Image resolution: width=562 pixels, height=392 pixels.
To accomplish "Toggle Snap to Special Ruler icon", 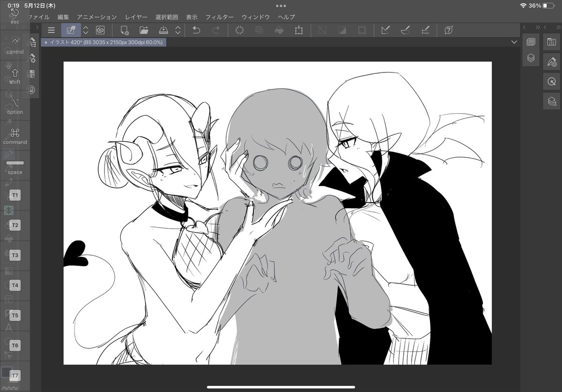I will click(x=405, y=30).
